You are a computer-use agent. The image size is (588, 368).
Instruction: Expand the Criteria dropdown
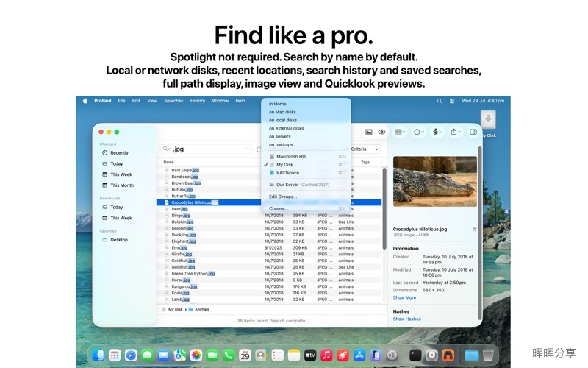(365, 149)
